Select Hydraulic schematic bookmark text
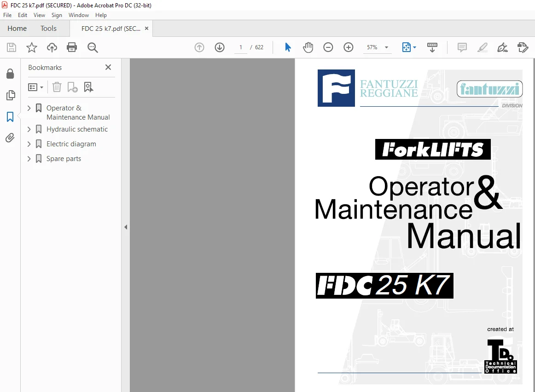Image resolution: width=535 pixels, height=392 pixels. point(77,129)
